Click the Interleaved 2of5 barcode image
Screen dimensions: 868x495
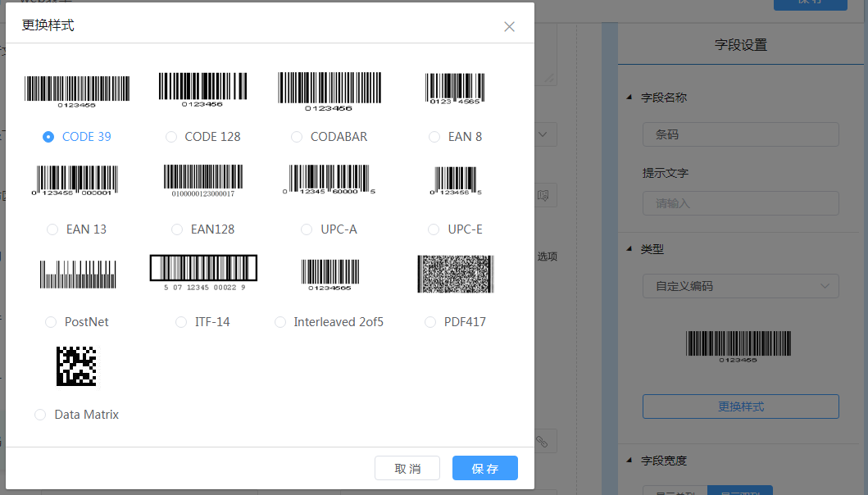[x=330, y=275]
